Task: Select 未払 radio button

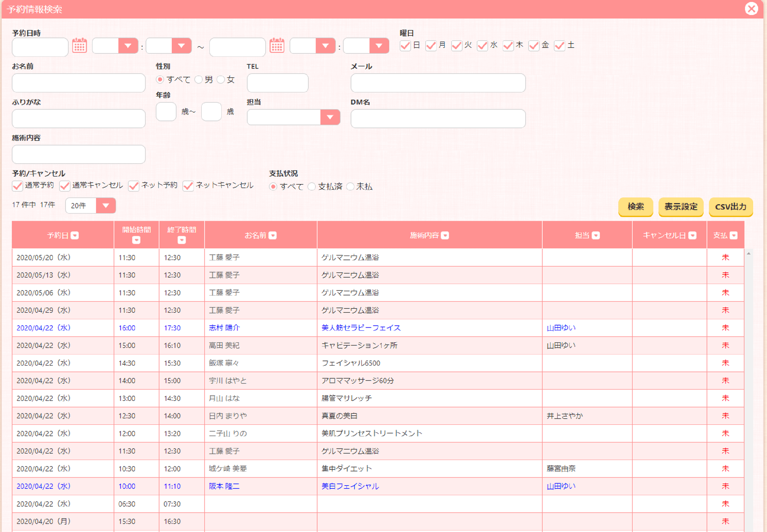Action: tap(350, 186)
